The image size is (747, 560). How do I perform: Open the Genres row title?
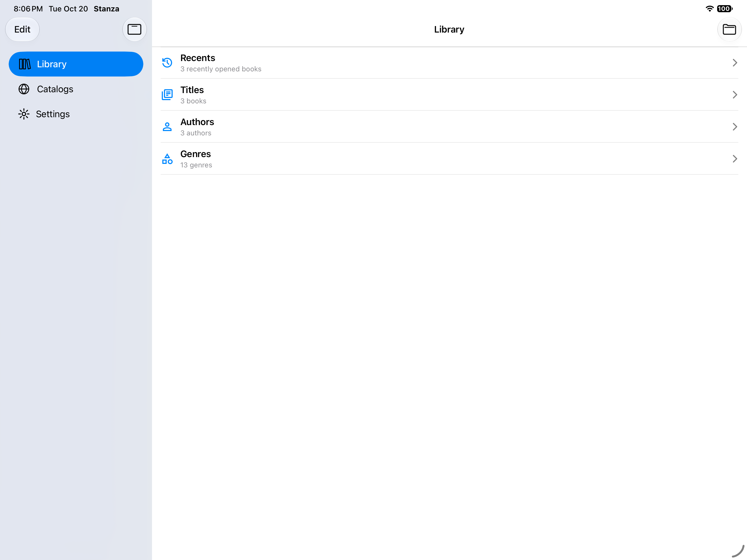pos(195,154)
